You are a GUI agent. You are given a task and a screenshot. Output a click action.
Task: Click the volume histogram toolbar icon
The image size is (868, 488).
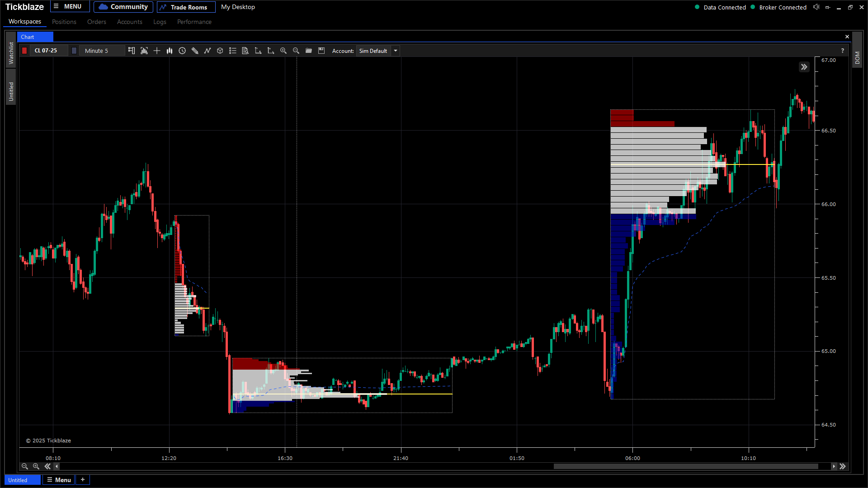coord(170,51)
